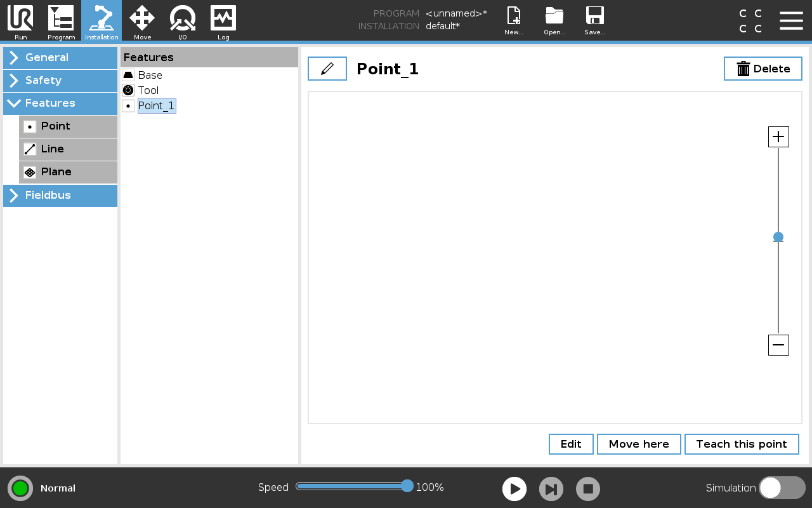The image size is (812, 508).
Task: Add a Line feature
Action: 69,149
